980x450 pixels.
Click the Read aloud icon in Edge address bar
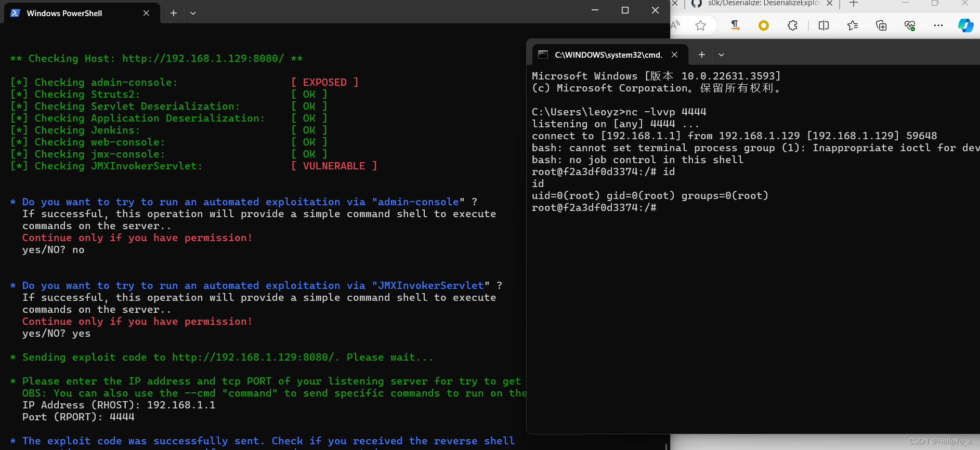[x=675, y=25]
